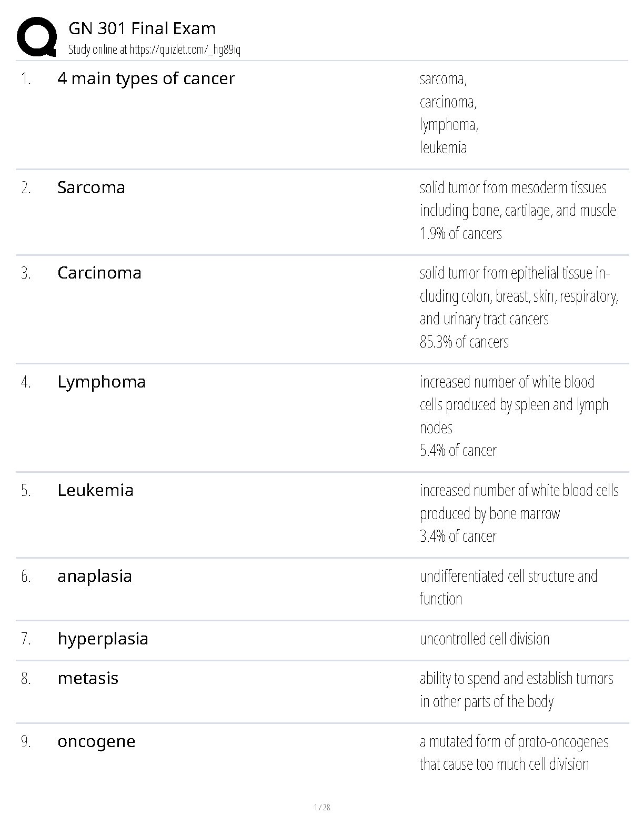Click the definition 'uncontrolled cell division'
Image resolution: width=644 pixels, height=834 pixels.
(x=484, y=639)
